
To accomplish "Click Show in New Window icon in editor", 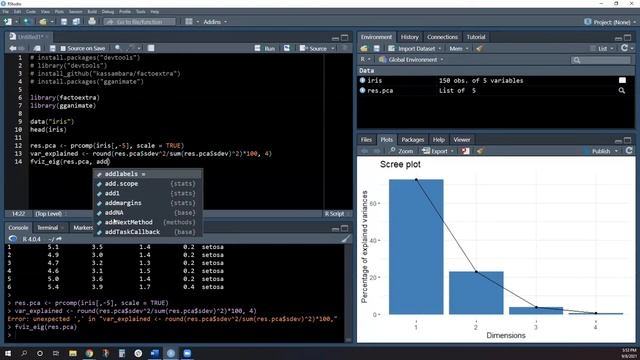I will pos(37,48).
